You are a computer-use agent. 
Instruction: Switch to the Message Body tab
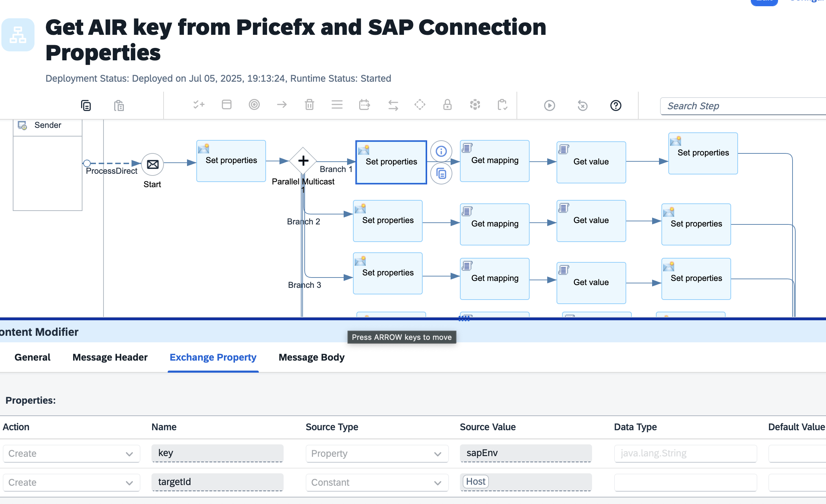[x=311, y=357]
